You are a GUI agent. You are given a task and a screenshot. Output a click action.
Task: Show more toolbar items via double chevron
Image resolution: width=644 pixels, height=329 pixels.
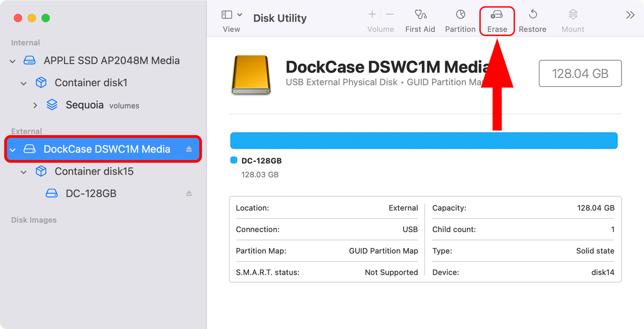(631, 15)
